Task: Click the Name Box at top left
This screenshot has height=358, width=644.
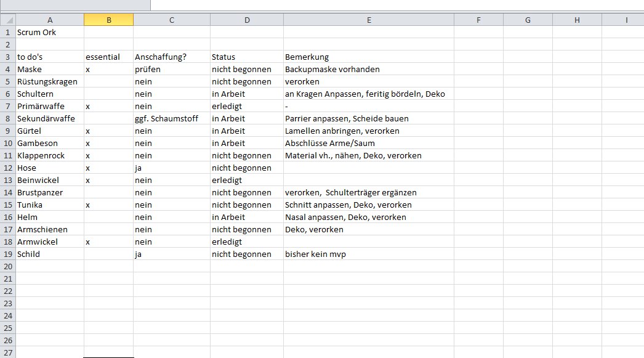Action: 74,5
